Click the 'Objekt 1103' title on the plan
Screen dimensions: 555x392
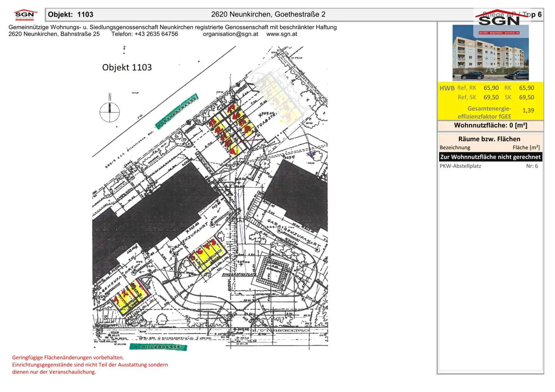[x=127, y=67]
